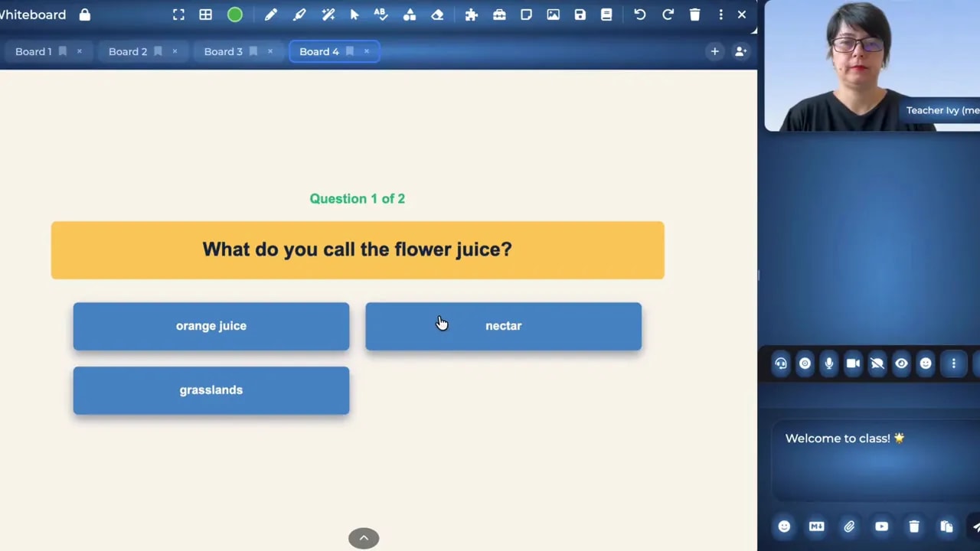
Task: Select the text tool with AB icon
Action: tap(381, 15)
